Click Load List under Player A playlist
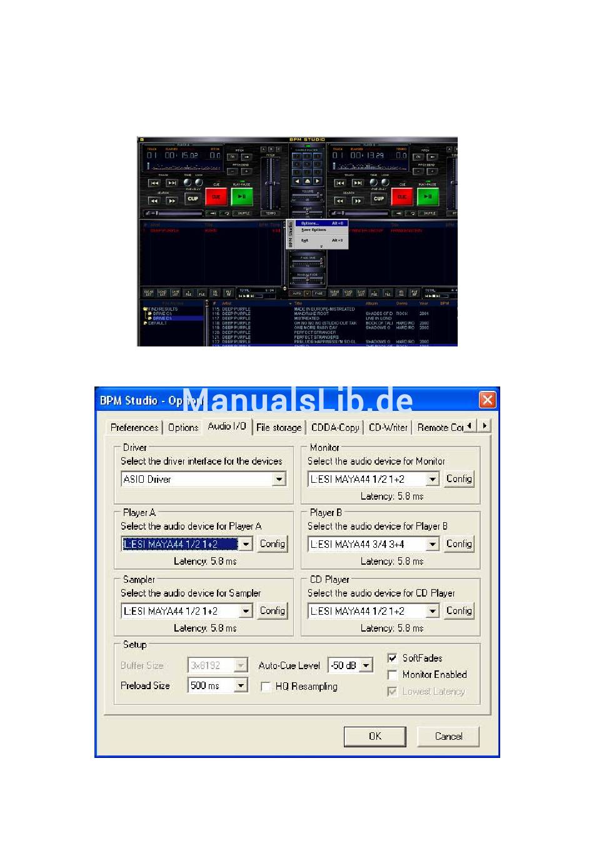 coord(162,292)
